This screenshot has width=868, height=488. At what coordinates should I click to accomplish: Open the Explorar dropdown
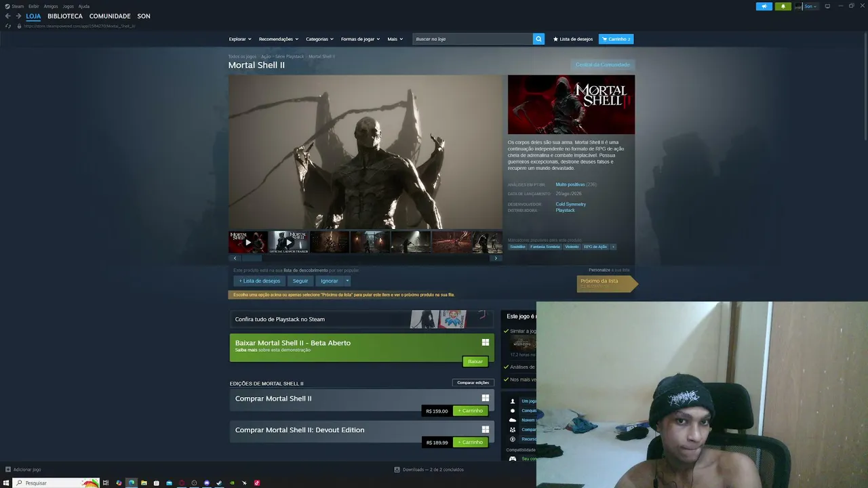pos(240,39)
